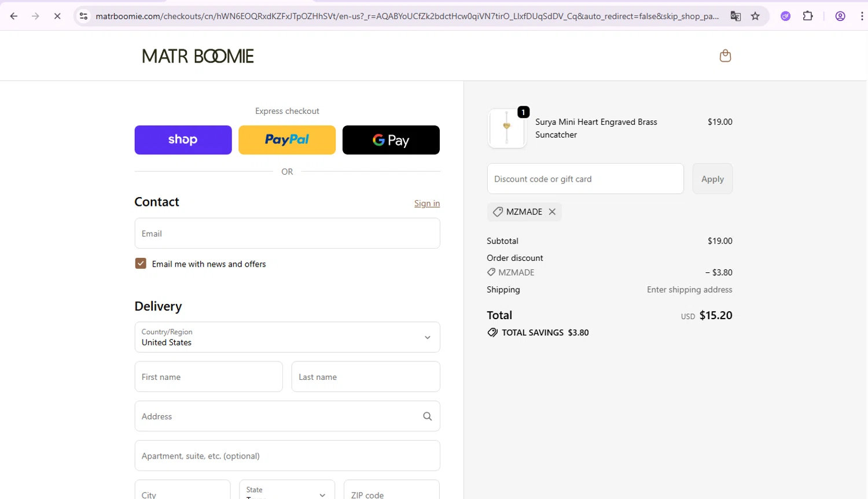The width and height of the screenshot is (868, 499).
Task: Focus the ZIP code field
Action: click(x=392, y=490)
